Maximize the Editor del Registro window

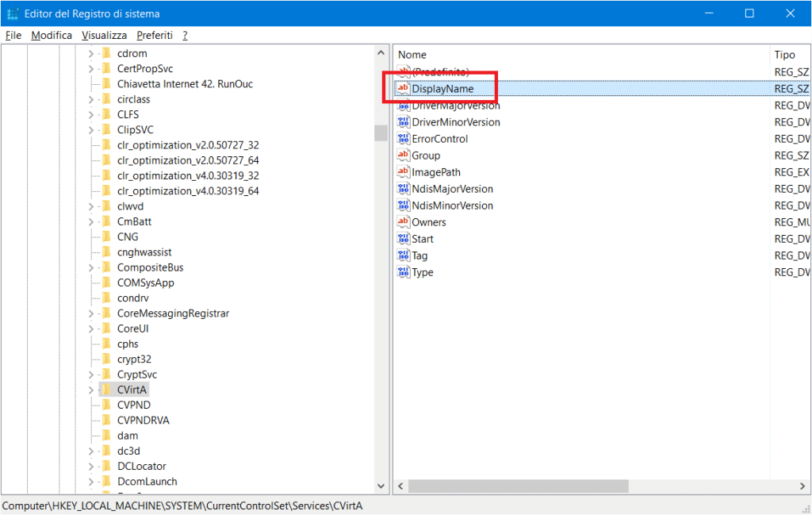pos(749,13)
